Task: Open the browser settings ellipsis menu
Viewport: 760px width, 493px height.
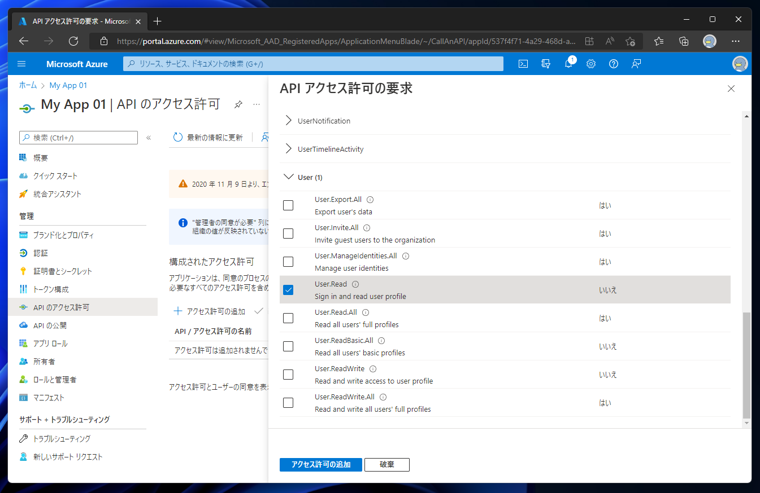Action: coord(735,41)
